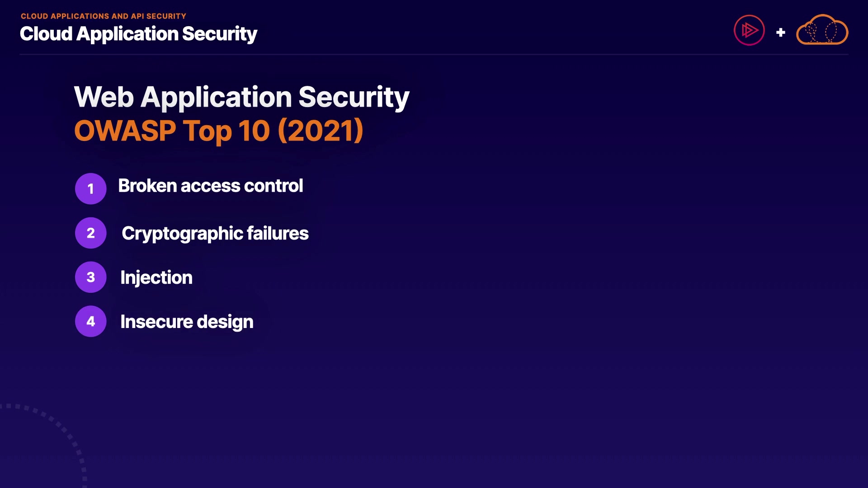The height and width of the screenshot is (488, 868).
Task: Click the Pluralsight play logo icon
Action: [749, 30]
